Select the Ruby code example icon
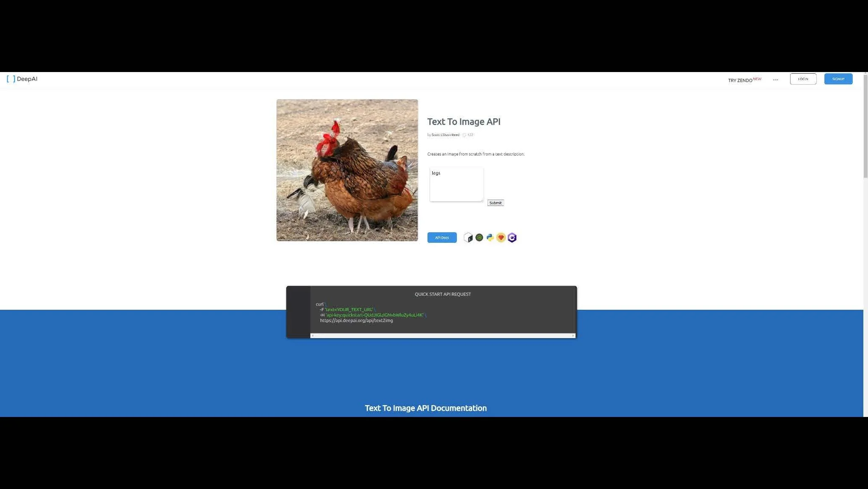The width and height of the screenshot is (868, 489). point(501,238)
